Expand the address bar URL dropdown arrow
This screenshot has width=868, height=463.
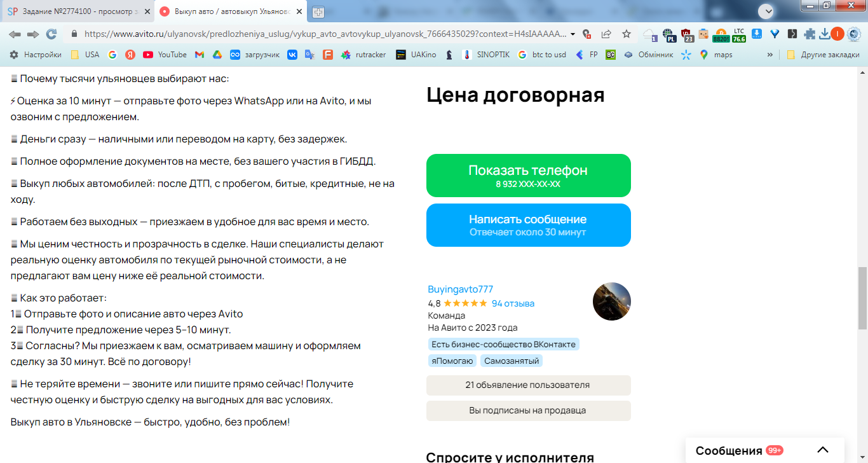[573, 34]
